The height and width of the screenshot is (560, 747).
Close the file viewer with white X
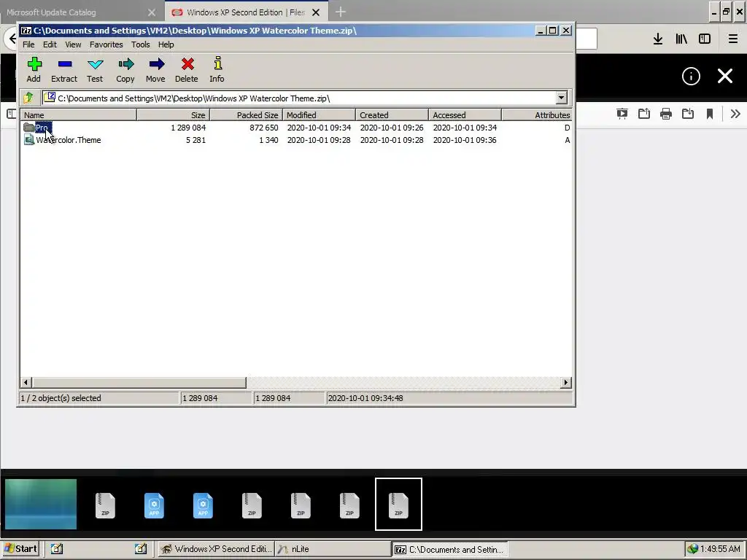pyautogui.click(x=725, y=76)
